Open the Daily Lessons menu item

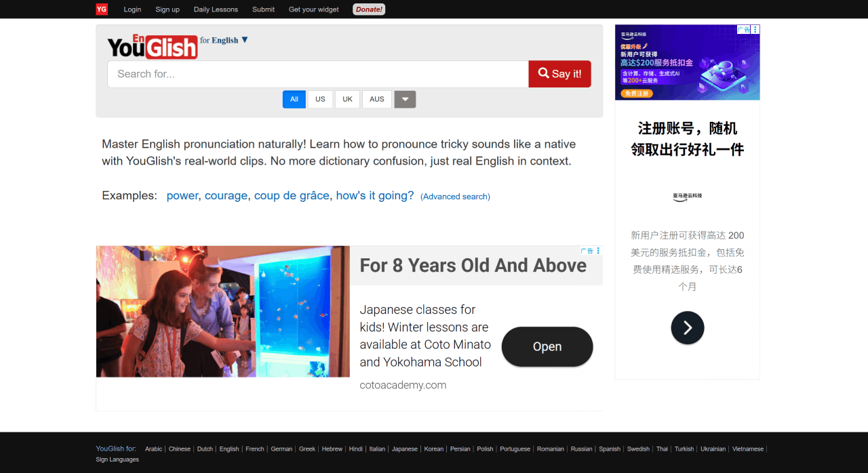216,9
